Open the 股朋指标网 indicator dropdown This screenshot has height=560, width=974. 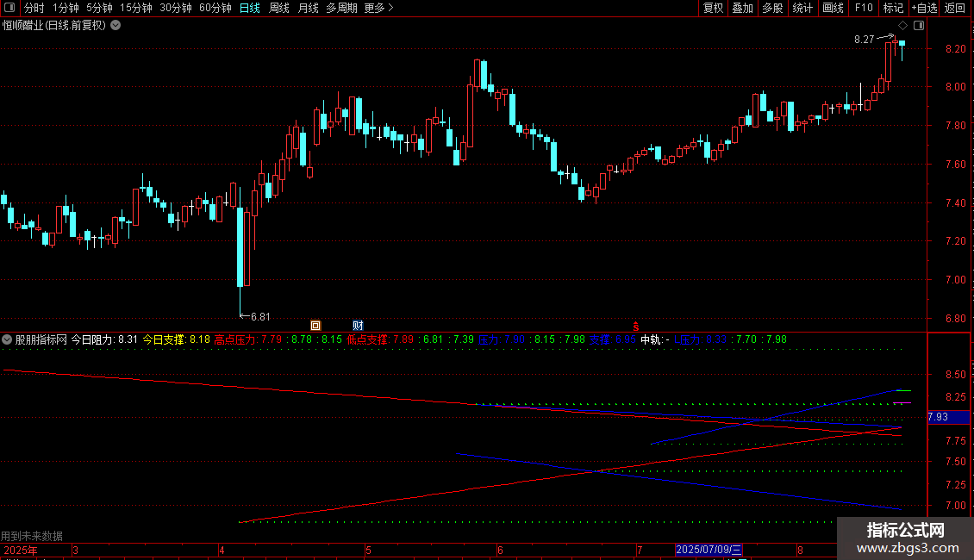(x=7, y=339)
